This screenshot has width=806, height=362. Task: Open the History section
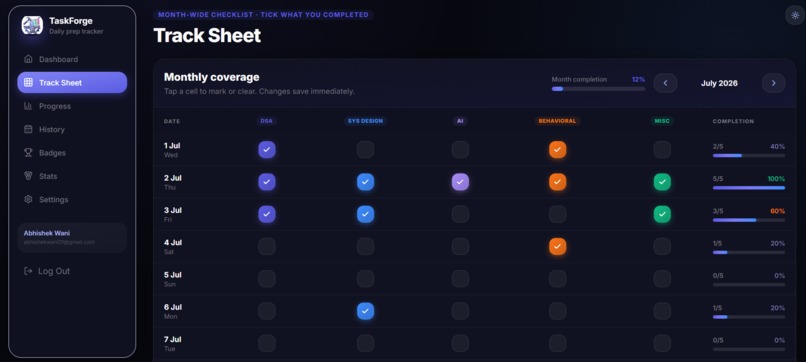(x=72, y=129)
